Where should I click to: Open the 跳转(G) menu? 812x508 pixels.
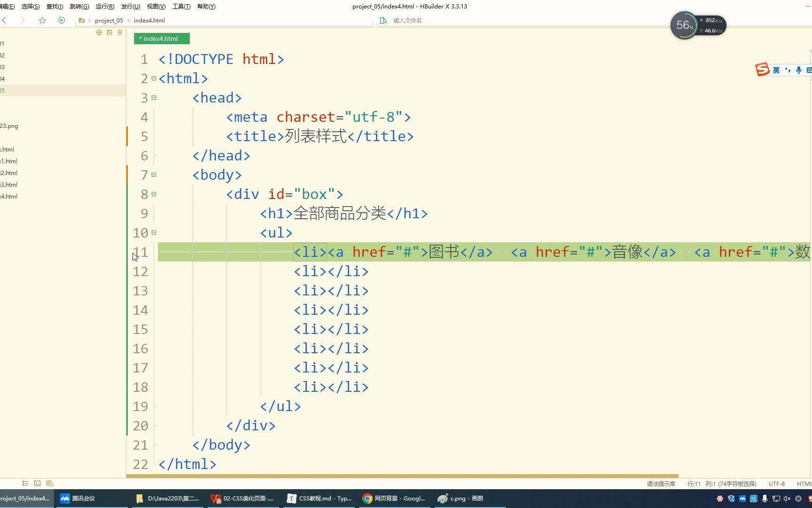[x=79, y=7]
